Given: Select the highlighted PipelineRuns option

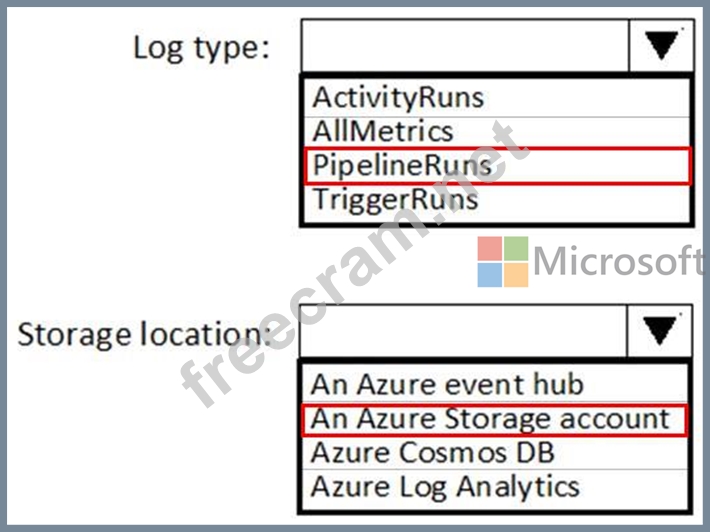Looking at the screenshot, I should coord(498,166).
